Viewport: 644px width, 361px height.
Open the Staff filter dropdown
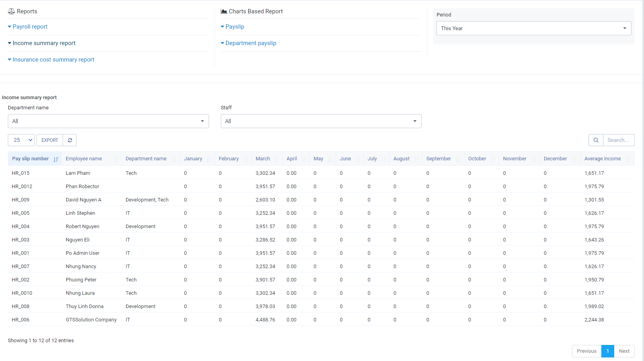321,121
